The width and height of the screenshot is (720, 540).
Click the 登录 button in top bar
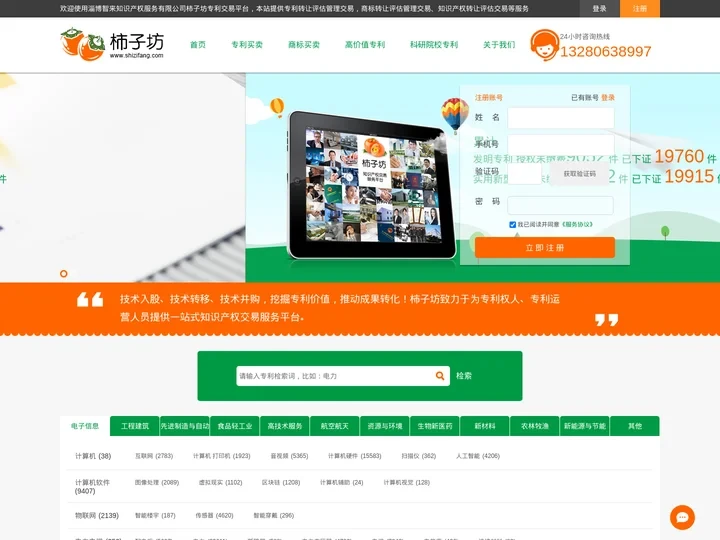click(599, 8)
